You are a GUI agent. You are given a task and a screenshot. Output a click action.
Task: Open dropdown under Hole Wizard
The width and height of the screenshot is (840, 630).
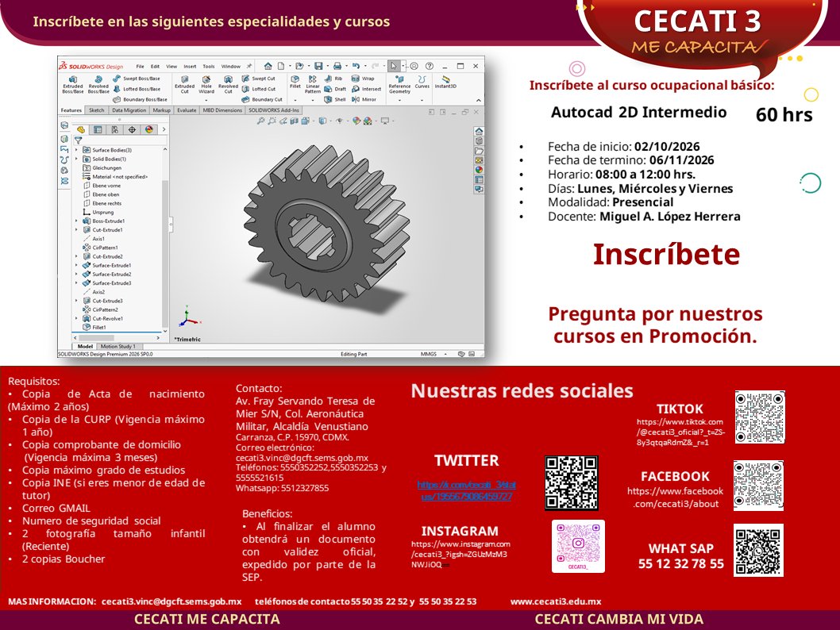click(x=206, y=100)
